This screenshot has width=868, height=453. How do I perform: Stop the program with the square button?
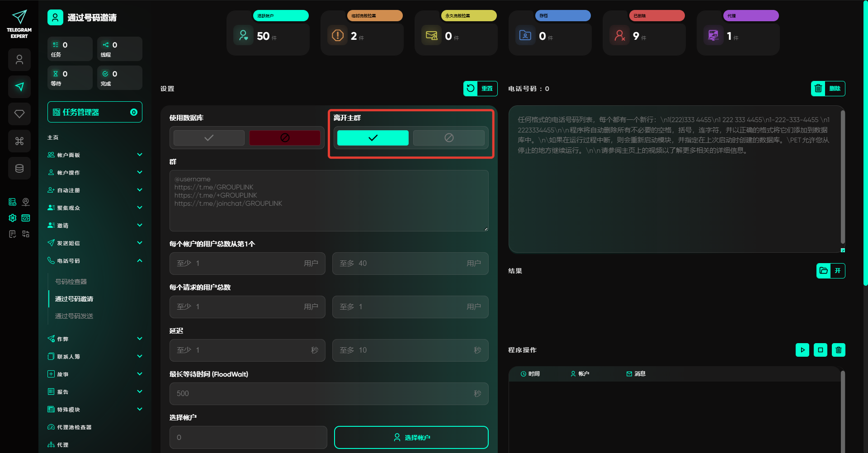(820, 350)
